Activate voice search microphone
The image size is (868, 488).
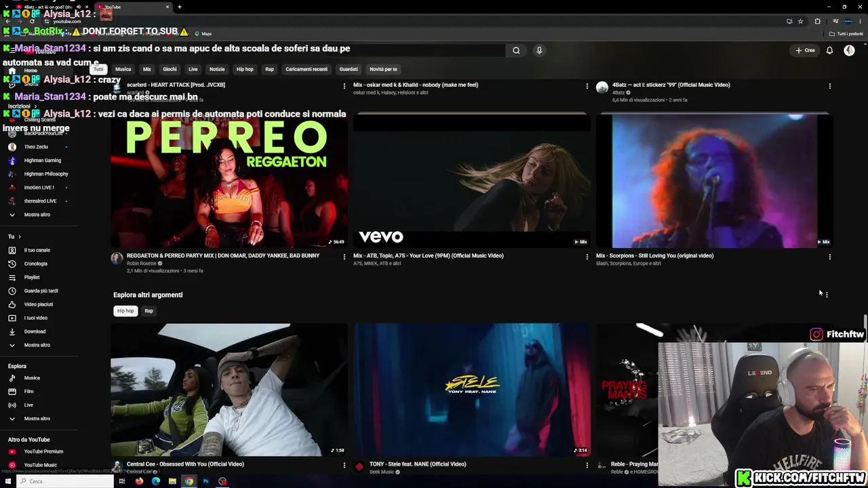point(539,50)
